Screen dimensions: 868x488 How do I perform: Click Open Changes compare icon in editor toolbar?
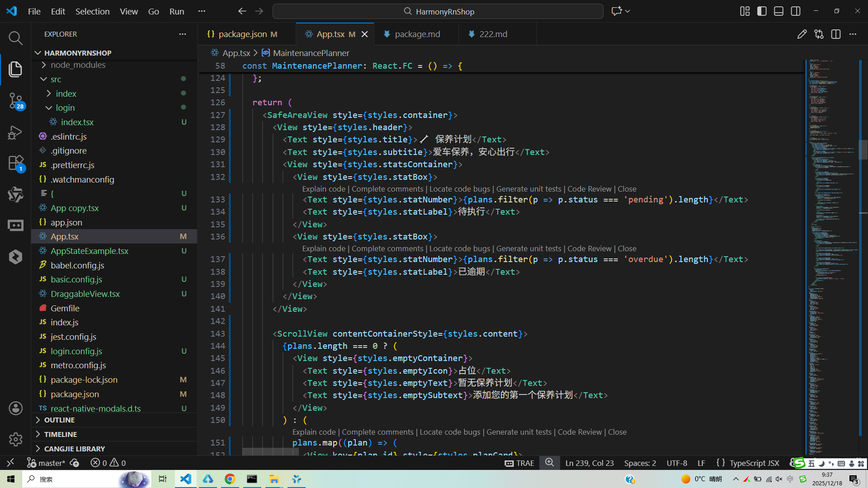(x=819, y=34)
